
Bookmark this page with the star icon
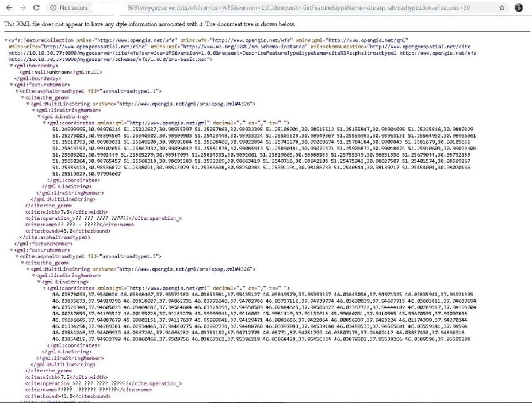click(502, 8)
